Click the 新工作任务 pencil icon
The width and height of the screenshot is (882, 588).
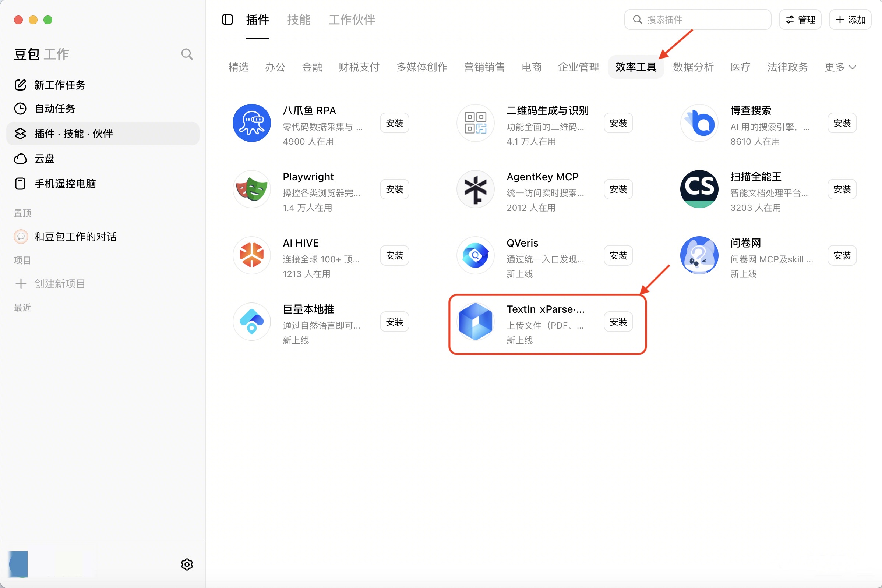[20, 85]
